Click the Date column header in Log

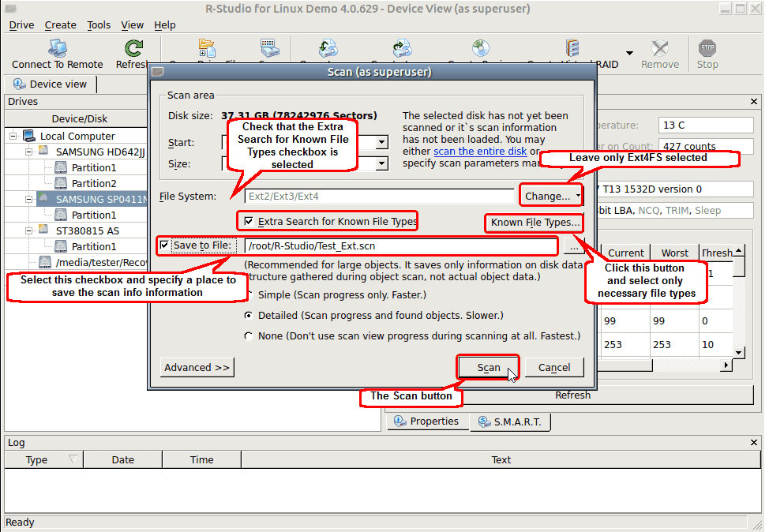tap(122, 459)
